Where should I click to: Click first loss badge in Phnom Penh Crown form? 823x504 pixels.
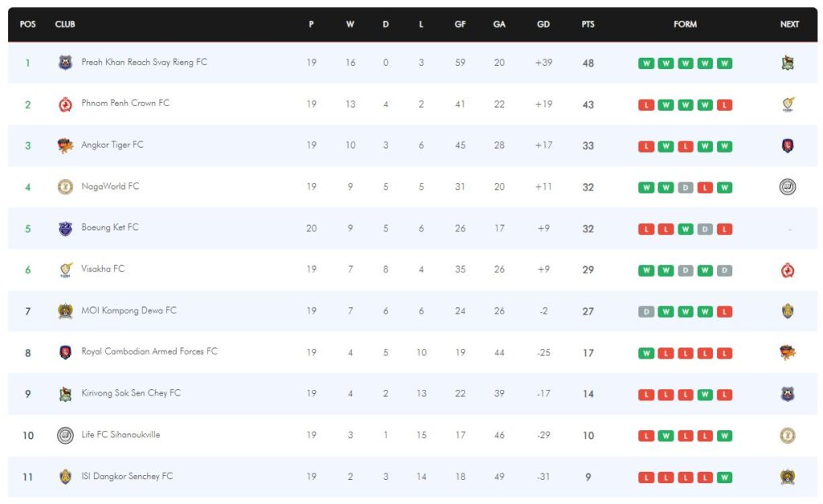646,105
